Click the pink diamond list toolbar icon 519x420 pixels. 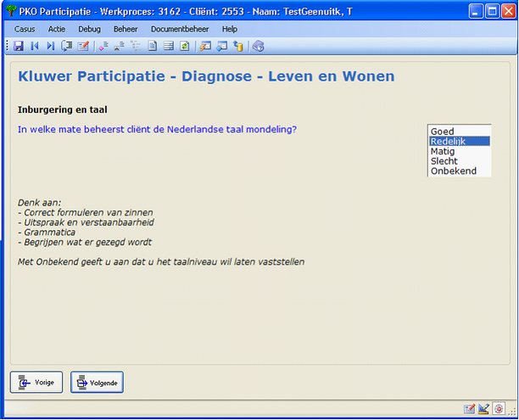104,46
